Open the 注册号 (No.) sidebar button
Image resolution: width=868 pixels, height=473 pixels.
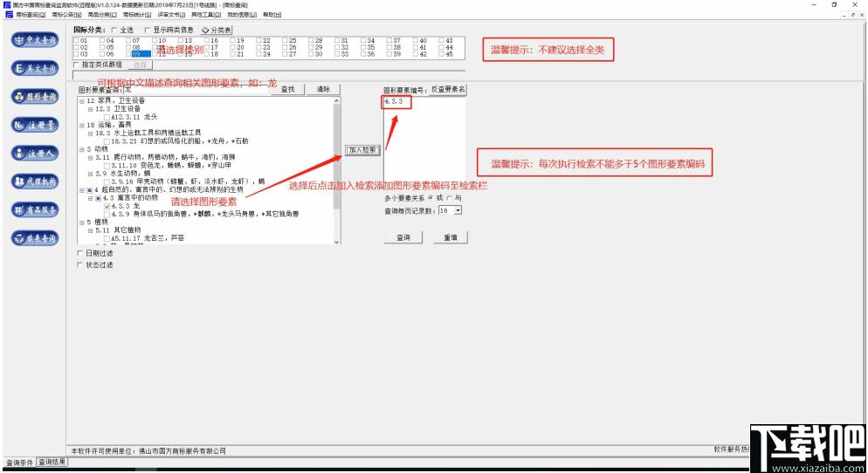coord(35,125)
